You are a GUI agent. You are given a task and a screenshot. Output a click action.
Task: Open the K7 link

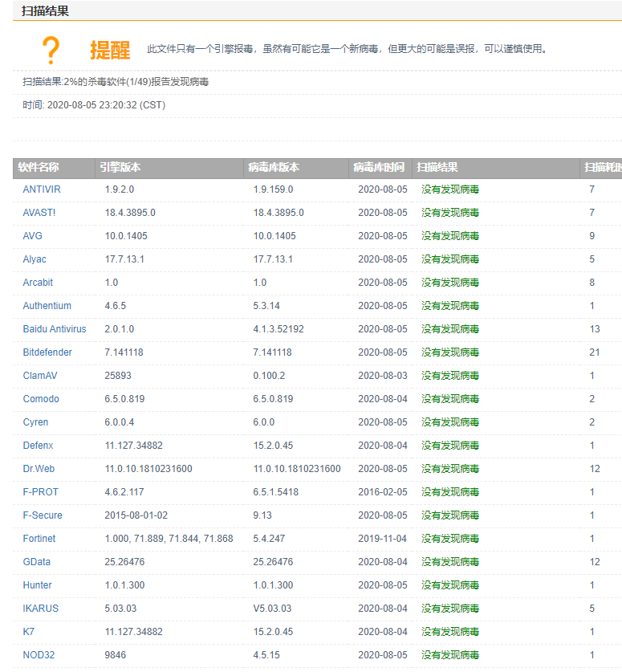pos(28,632)
